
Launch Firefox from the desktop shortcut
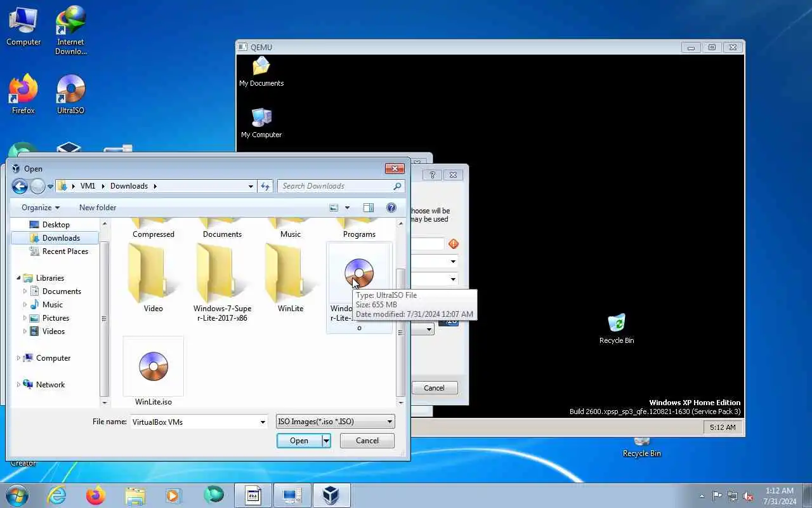pyautogui.click(x=23, y=94)
